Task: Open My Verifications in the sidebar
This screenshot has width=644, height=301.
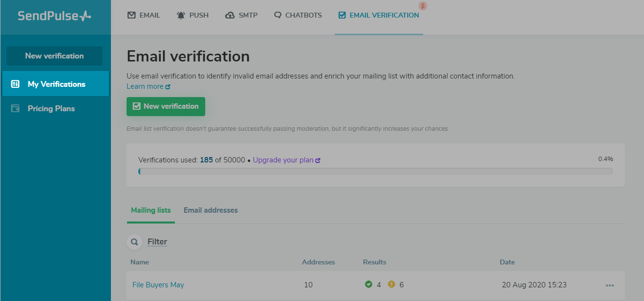Action: click(x=56, y=84)
